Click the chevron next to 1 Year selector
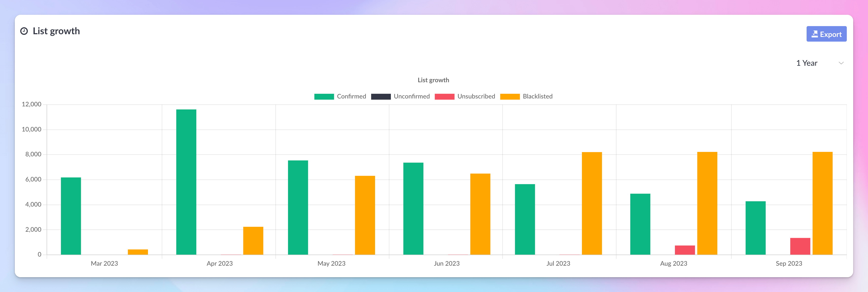Screen dimensions: 868x292 (841, 63)
